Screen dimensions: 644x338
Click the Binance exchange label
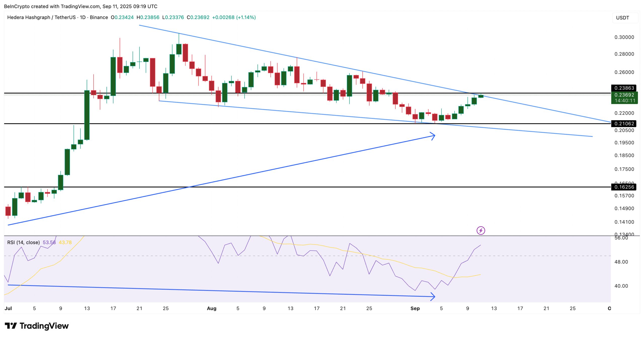(x=99, y=18)
